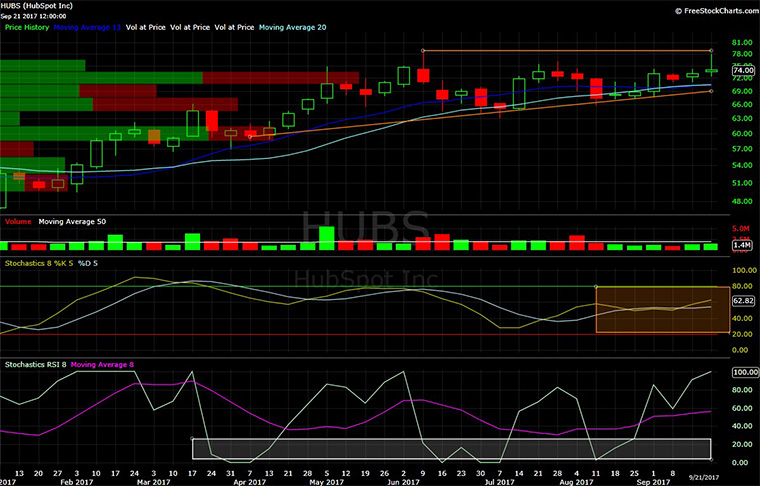Select the Moving Average 13 legend label
760x486 pixels.
87,27
